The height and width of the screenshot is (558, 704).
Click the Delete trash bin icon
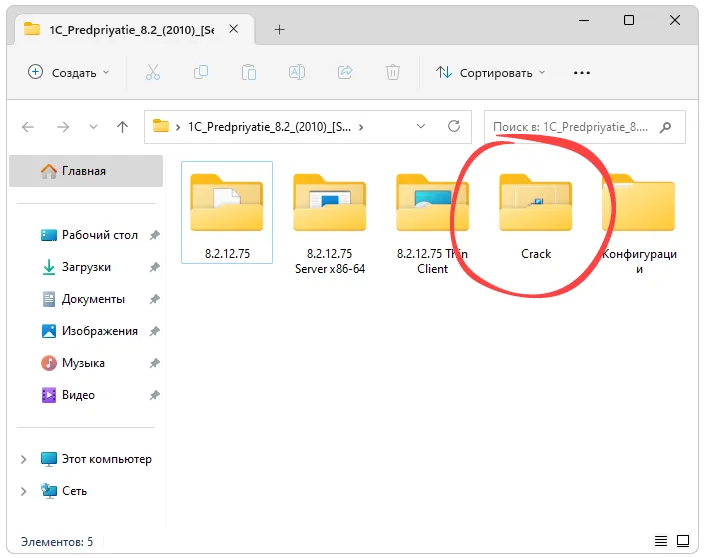(393, 72)
